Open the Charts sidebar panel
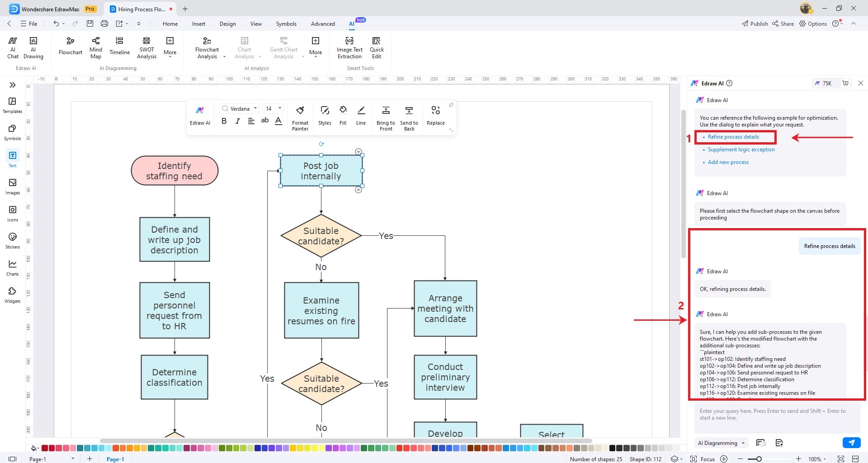 pyautogui.click(x=13, y=268)
